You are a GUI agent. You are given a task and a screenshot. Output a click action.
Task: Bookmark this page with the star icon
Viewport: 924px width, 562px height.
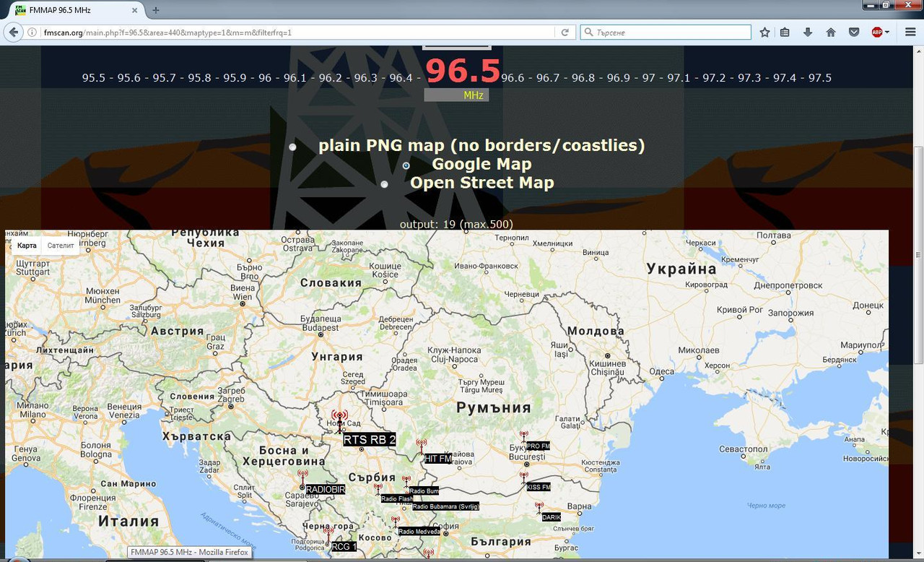coord(765,33)
